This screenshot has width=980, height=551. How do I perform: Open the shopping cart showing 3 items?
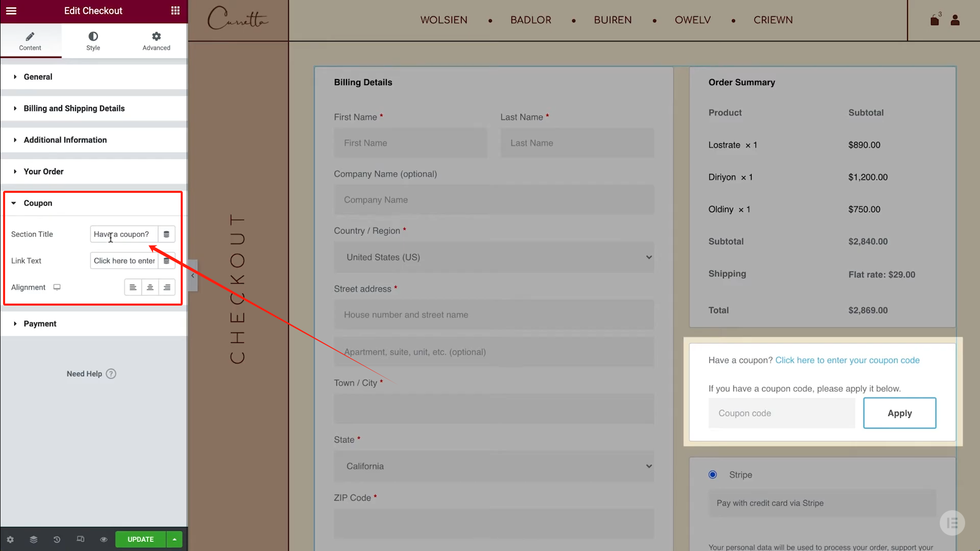[x=935, y=20]
